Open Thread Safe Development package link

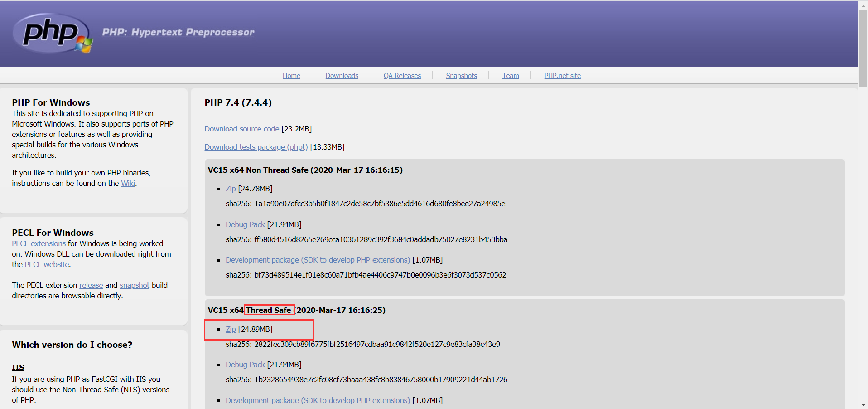point(318,400)
